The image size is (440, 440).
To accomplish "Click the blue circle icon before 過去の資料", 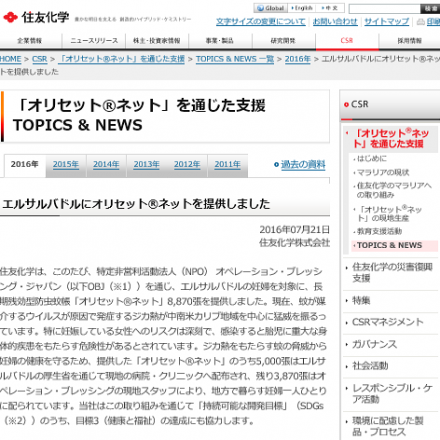I will pos(276,164).
